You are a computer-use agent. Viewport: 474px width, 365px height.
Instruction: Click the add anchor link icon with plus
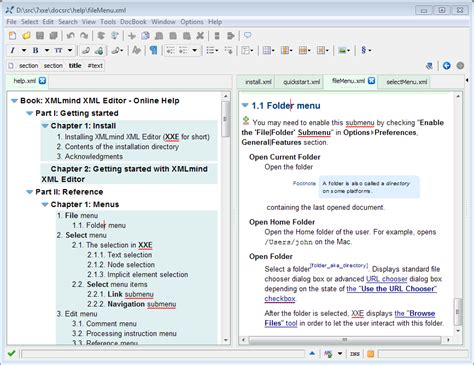coord(99,50)
